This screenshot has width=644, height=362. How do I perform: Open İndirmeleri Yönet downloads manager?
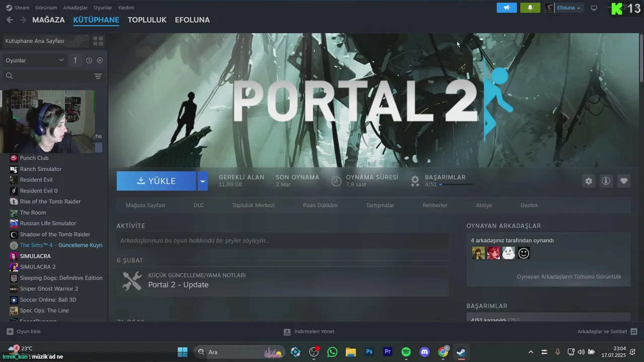(x=309, y=331)
